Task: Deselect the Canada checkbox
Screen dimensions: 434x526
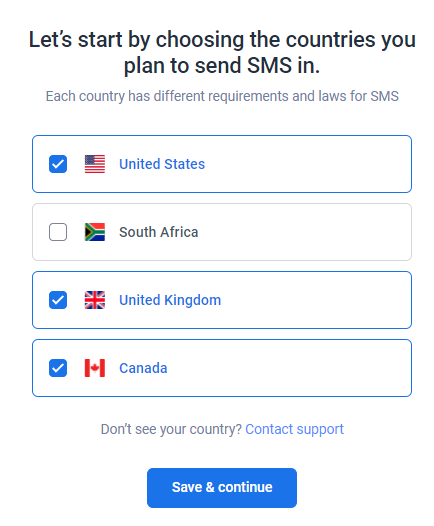Action: coord(58,368)
